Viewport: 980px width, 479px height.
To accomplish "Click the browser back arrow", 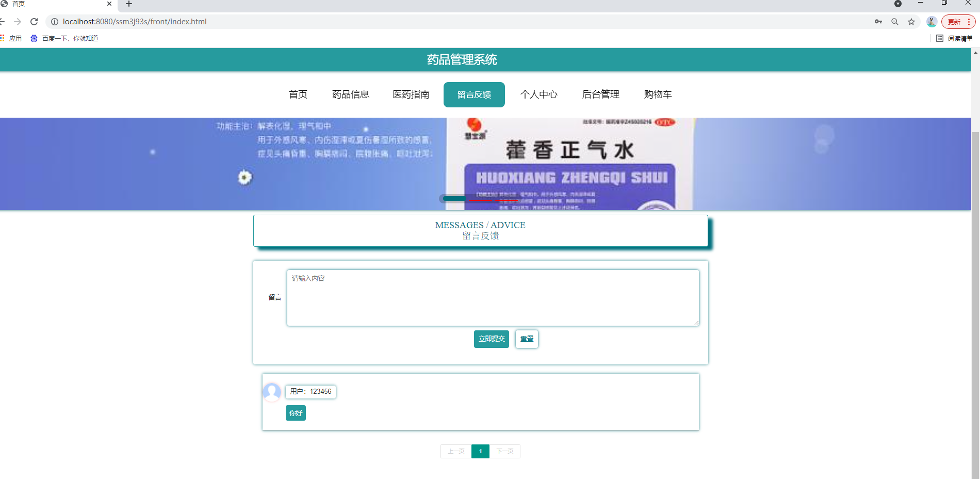I will pos(2,22).
